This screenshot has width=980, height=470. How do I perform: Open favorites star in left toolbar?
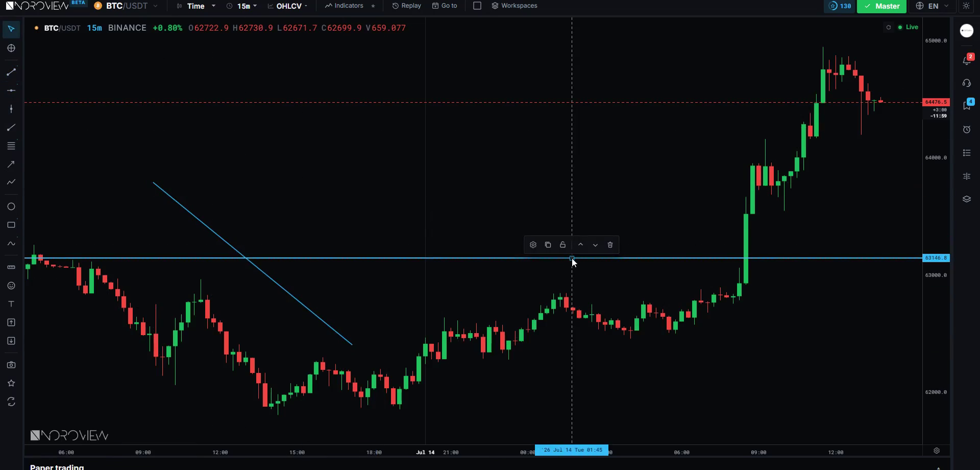tap(11, 383)
